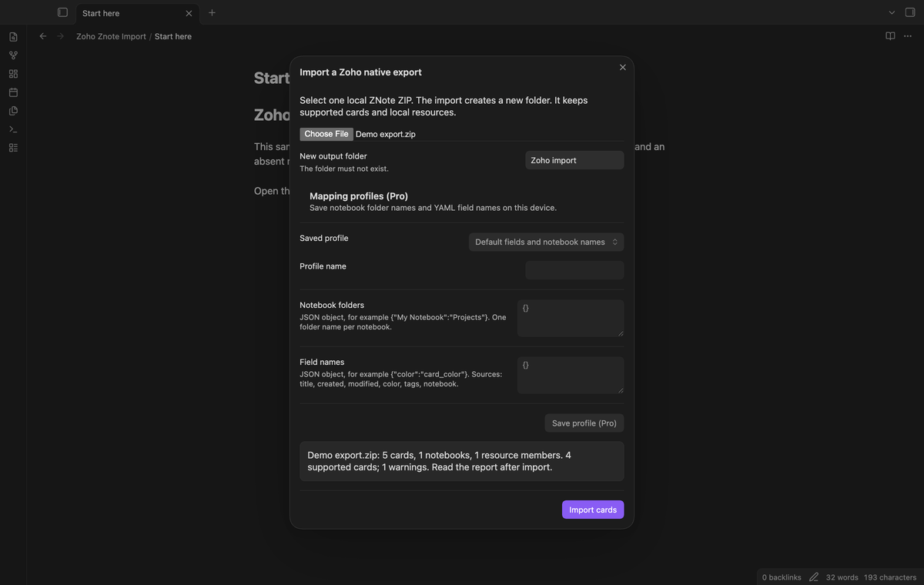Click the Field names JSON textarea
The height and width of the screenshot is (585, 924).
tap(571, 375)
